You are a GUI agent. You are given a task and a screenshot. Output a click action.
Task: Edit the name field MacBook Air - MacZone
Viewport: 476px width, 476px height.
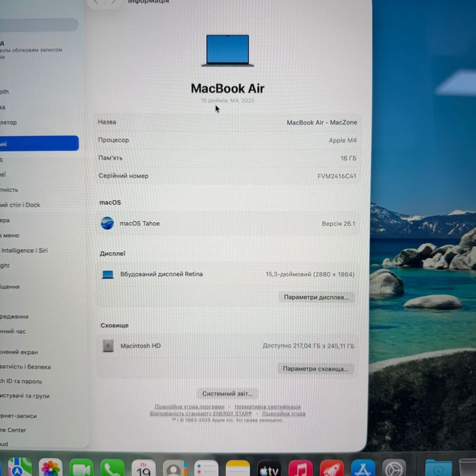[322, 122]
